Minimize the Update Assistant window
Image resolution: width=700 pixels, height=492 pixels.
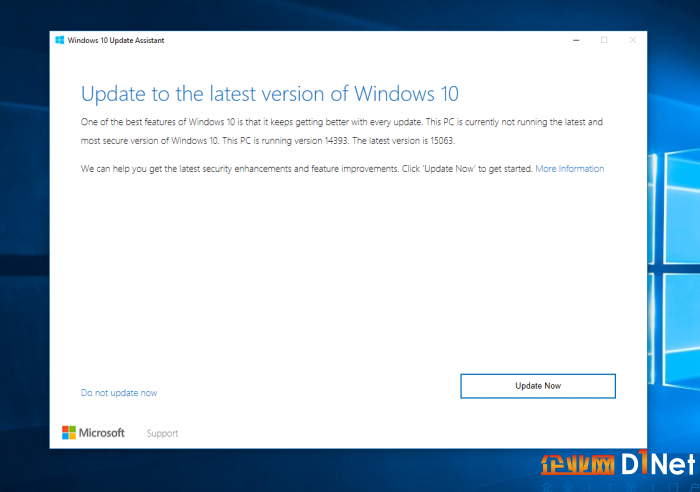click(576, 40)
